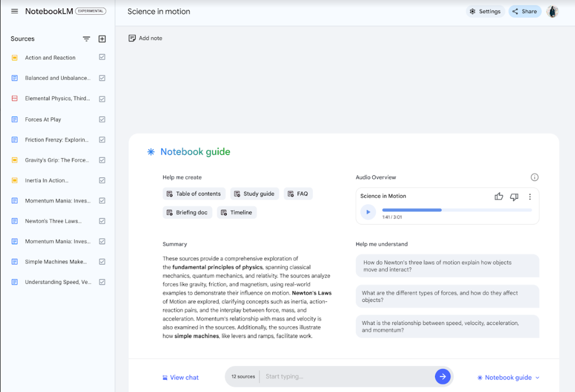Open the Audio Overview info icon
This screenshot has height=392, width=575.
coord(534,177)
